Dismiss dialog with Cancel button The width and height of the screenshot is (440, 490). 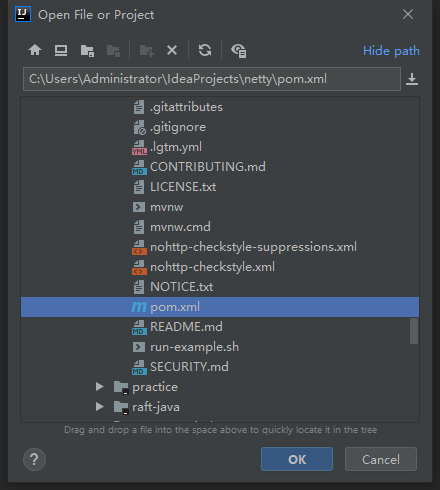coord(381,459)
